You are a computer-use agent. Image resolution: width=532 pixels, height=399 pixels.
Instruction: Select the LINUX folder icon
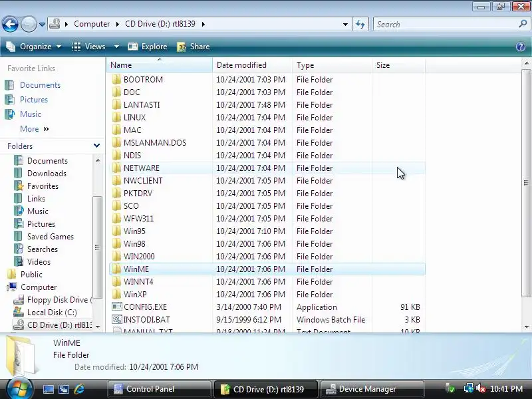pos(116,118)
